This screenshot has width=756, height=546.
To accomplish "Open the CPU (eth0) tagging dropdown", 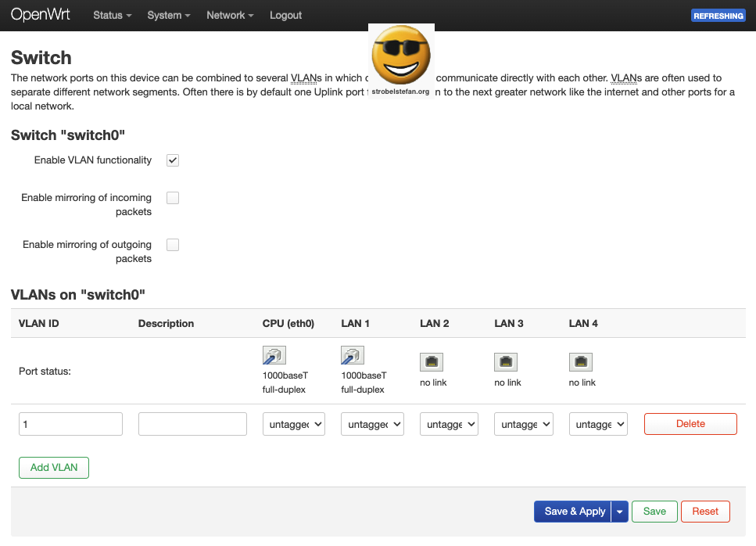I will point(293,424).
